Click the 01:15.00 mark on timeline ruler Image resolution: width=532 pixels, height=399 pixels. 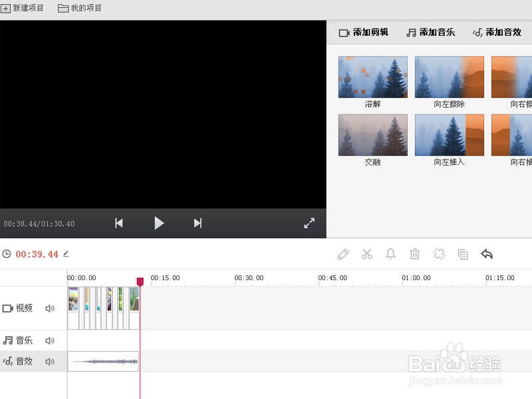[500, 278]
